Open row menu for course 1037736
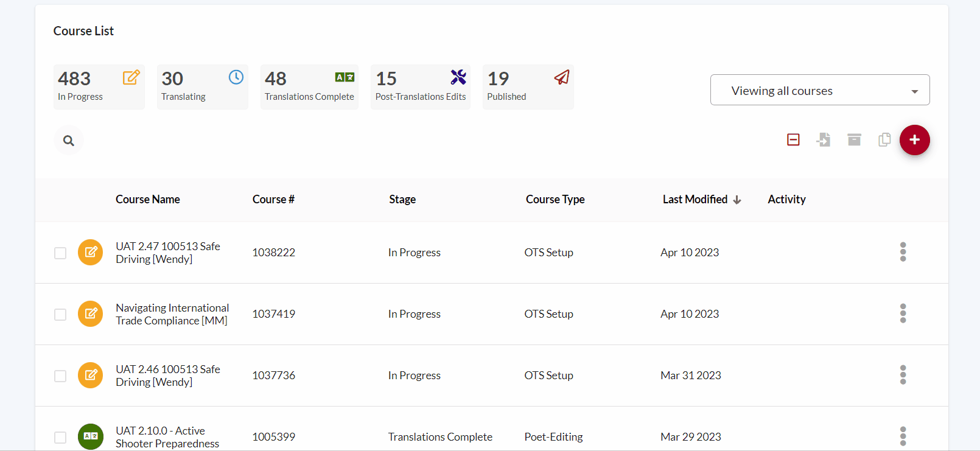 point(903,375)
